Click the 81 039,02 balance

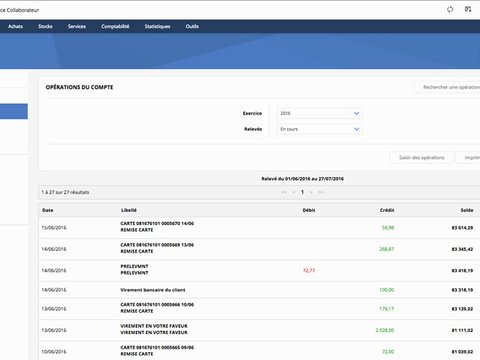pyautogui.click(x=462, y=352)
